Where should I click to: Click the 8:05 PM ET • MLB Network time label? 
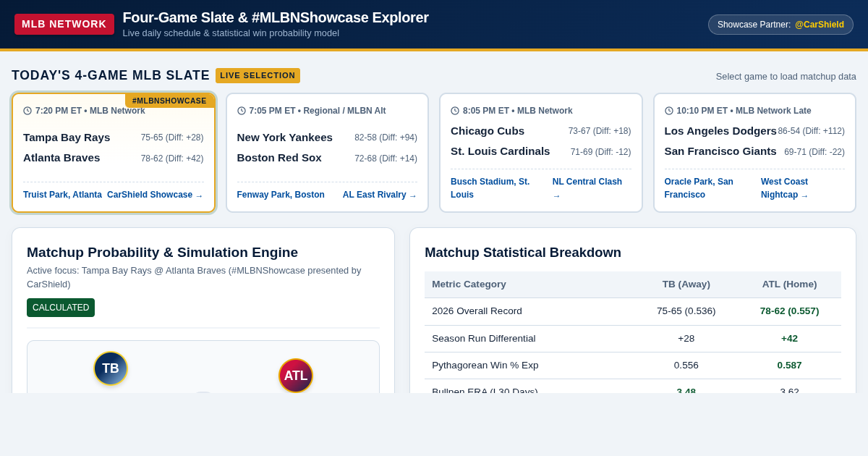tap(518, 111)
